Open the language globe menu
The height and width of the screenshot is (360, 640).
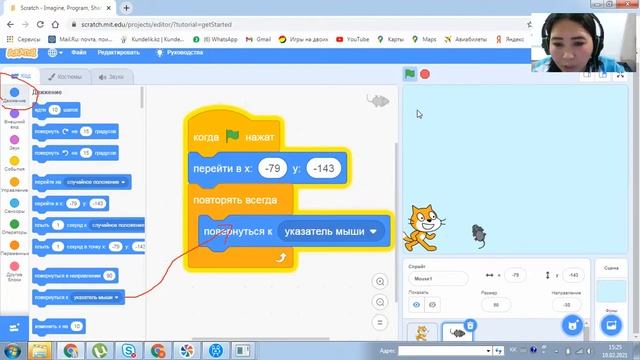point(55,53)
